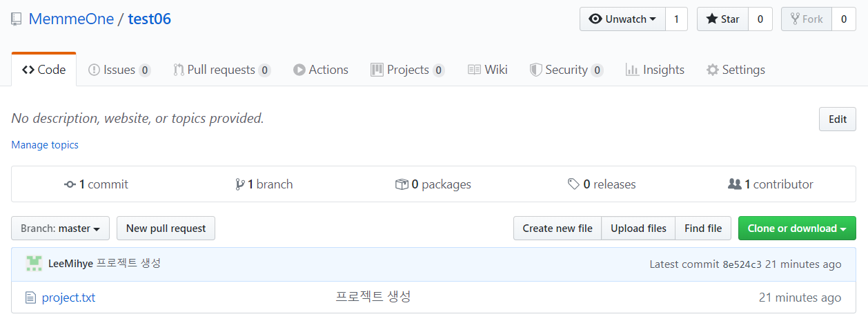View the forks count of 0
868x321 pixels.
[843, 19]
